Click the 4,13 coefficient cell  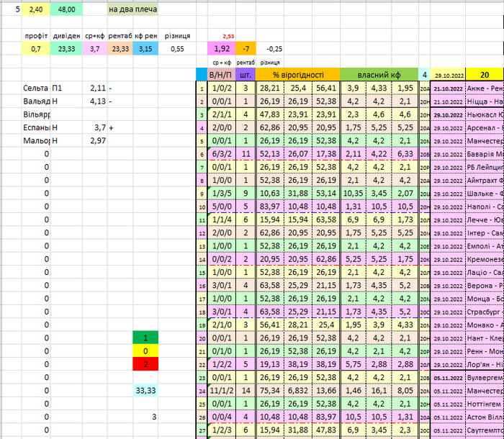click(x=95, y=101)
